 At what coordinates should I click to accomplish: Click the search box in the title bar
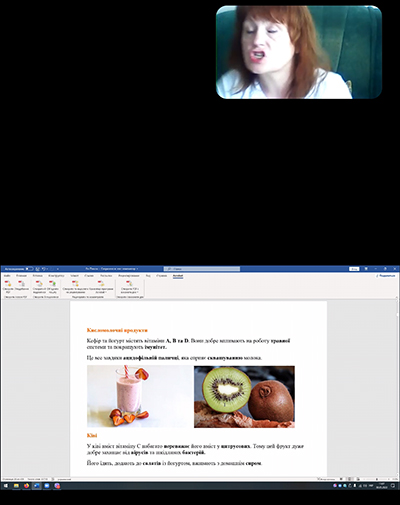(202, 269)
